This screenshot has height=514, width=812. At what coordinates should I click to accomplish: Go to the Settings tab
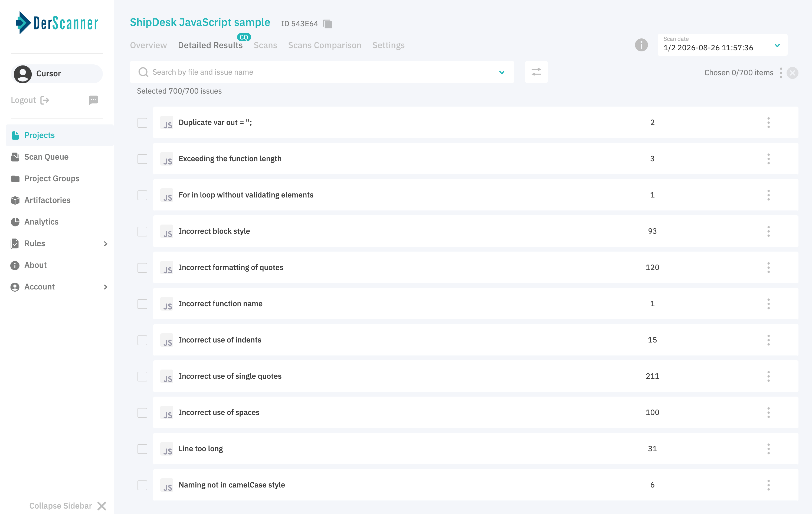tap(388, 45)
